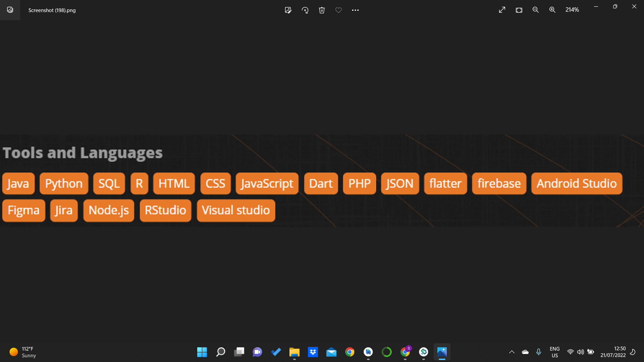Zoom out with the minus magnifier

pyautogui.click(x=536, y=10)
